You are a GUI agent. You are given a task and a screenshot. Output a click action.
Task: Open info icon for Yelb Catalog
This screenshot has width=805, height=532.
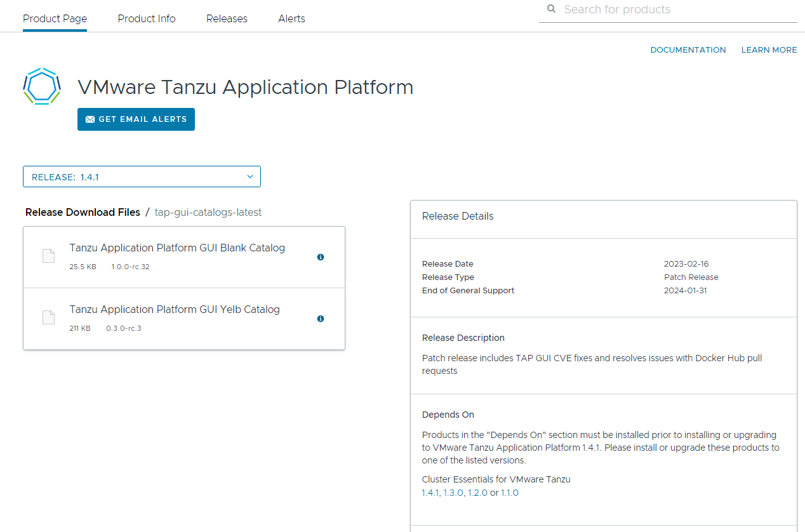[321, 319]
